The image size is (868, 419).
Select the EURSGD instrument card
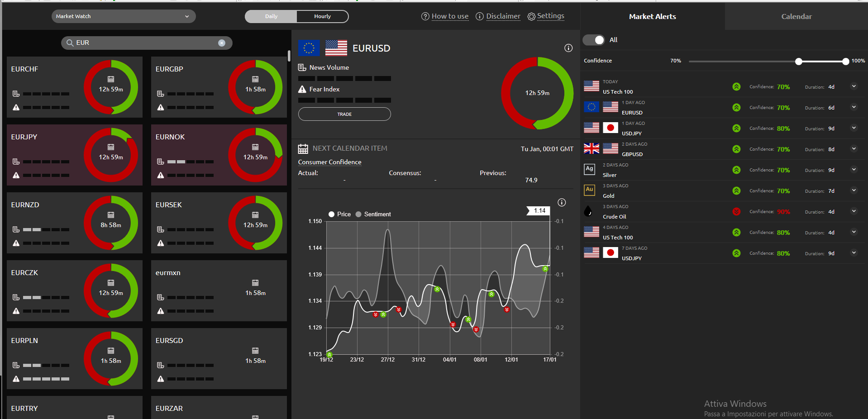coord(219,359)
